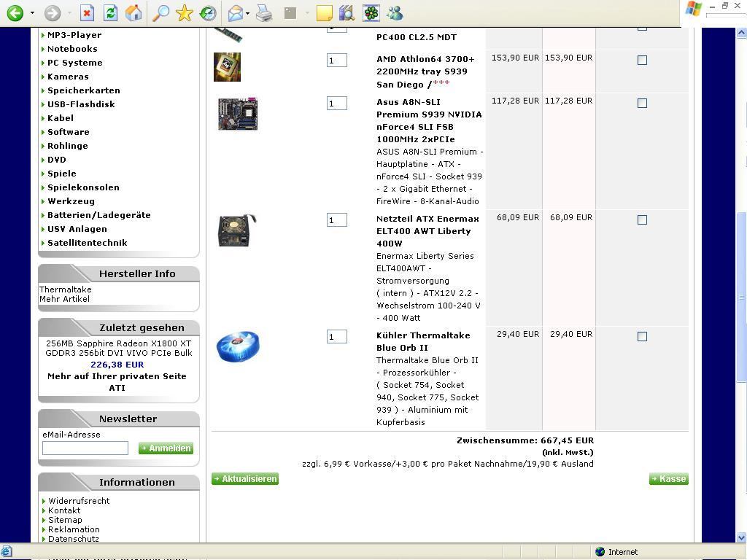Open the Kühler Thermaltake Blue Orb II product title
This screenshot has width=747, height=560.
(423, 341)
